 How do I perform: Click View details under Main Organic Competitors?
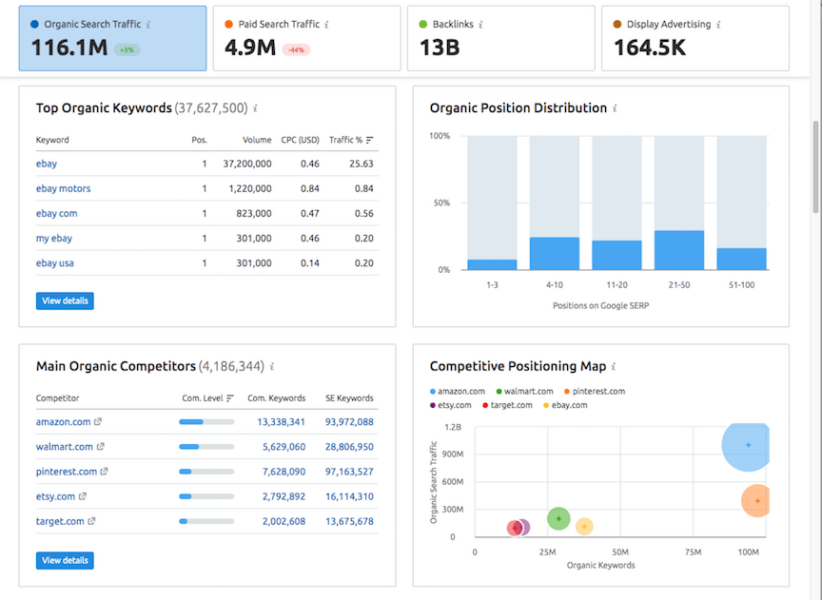coord(64,560)
